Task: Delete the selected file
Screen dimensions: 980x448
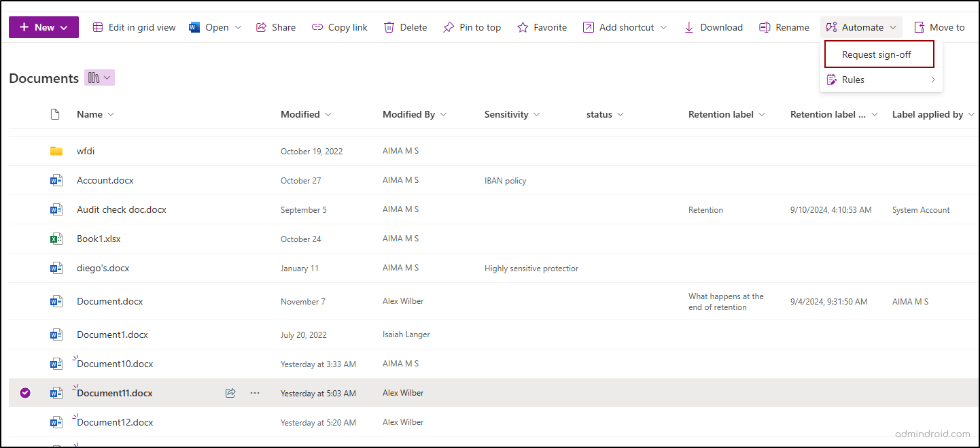Action: click(x=405, y=27)
